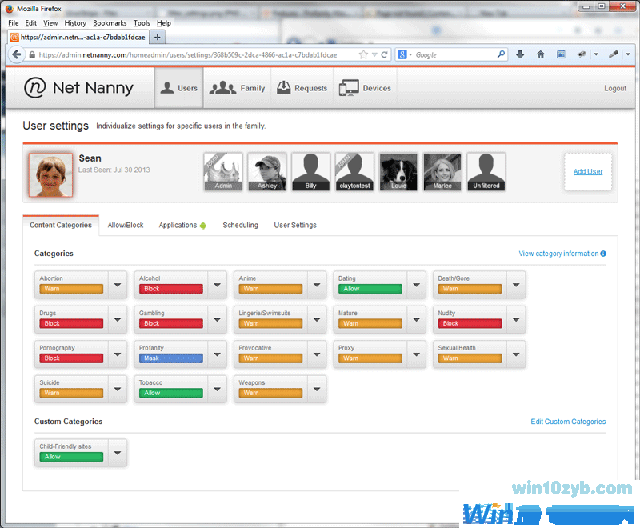The width and height of the screenshot is (640, 528).
Task: Click the info icon beside View category information
Action: [x=603, y=253]
